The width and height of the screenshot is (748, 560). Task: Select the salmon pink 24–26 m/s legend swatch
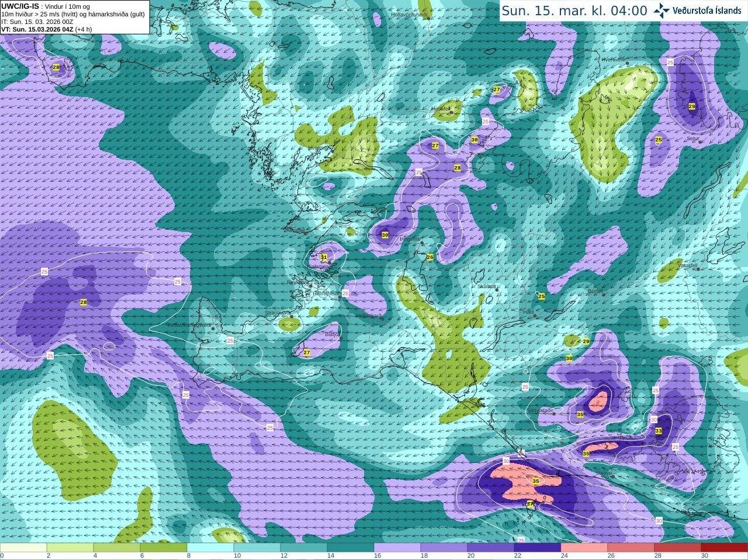[x=584, y=548]
